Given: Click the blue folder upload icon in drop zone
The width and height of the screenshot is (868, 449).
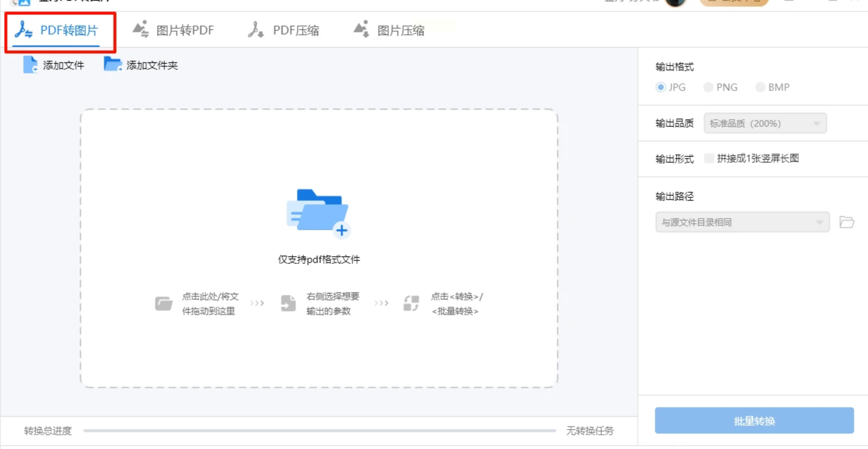Looking at the screenshot, I should [x=318, y=213].
